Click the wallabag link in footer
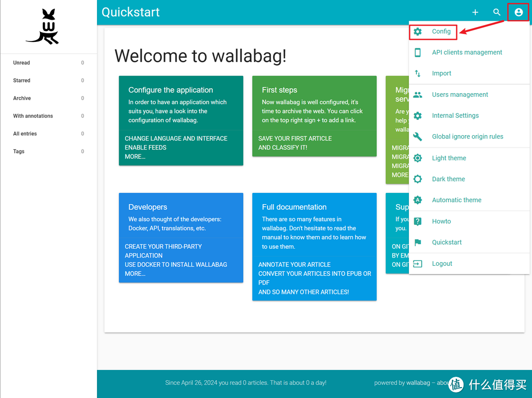 (418, 383)
